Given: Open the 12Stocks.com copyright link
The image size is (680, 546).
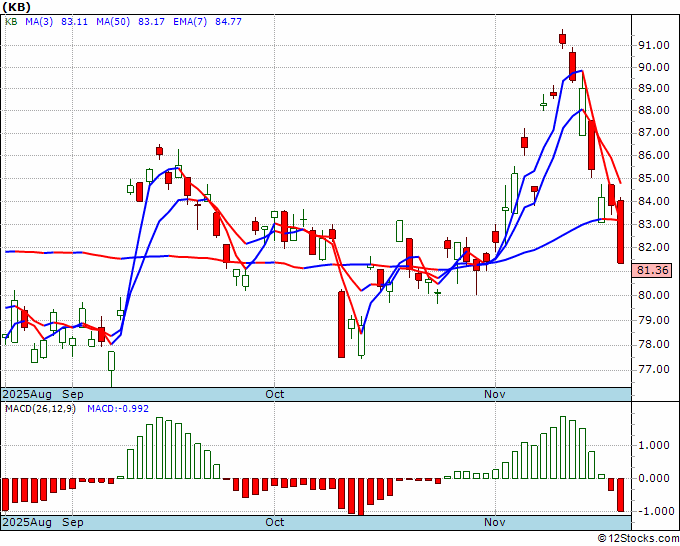Looking at the screenshot, I should (638, 539).
